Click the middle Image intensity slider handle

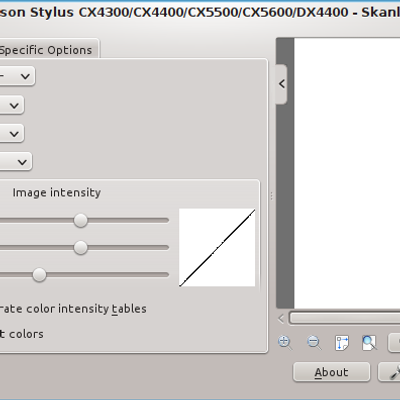[80, 248]
